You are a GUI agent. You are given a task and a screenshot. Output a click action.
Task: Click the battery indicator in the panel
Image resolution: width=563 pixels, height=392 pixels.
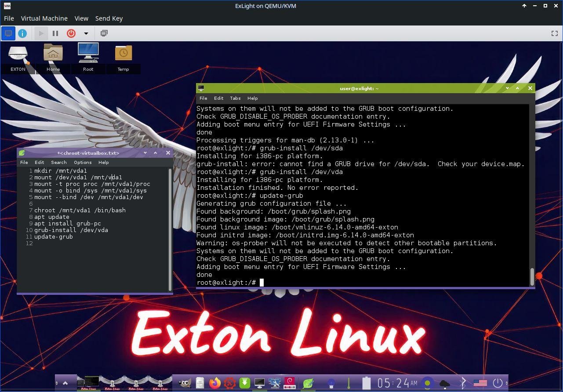(x=367, y=383)
